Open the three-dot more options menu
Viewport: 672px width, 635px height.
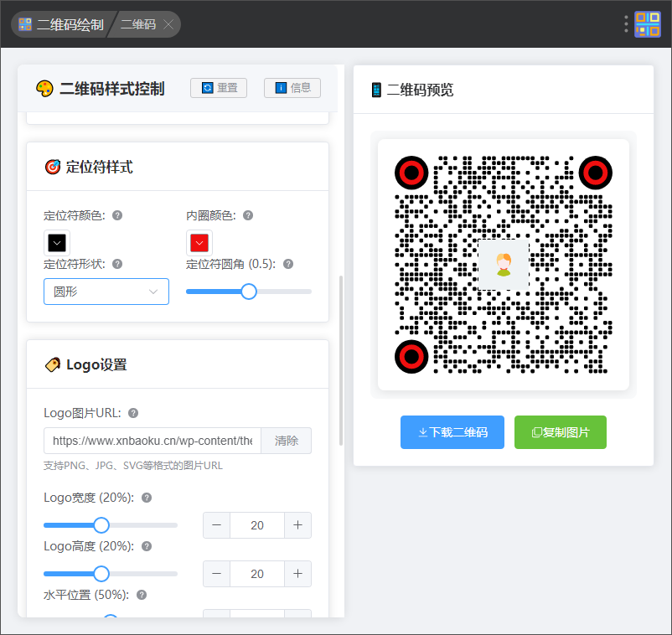[626, 24]
